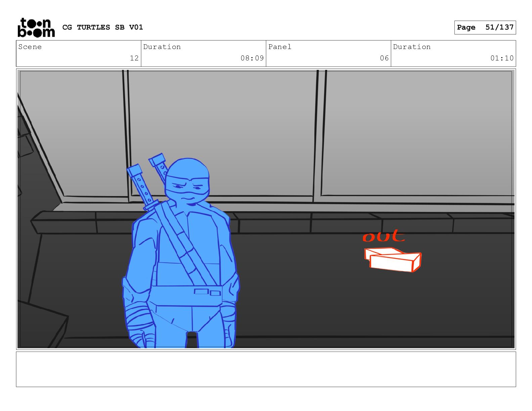532x411 pixels.
Task: Select the title 'CG TURTLES SB V01'
Action: coord(103,27)
